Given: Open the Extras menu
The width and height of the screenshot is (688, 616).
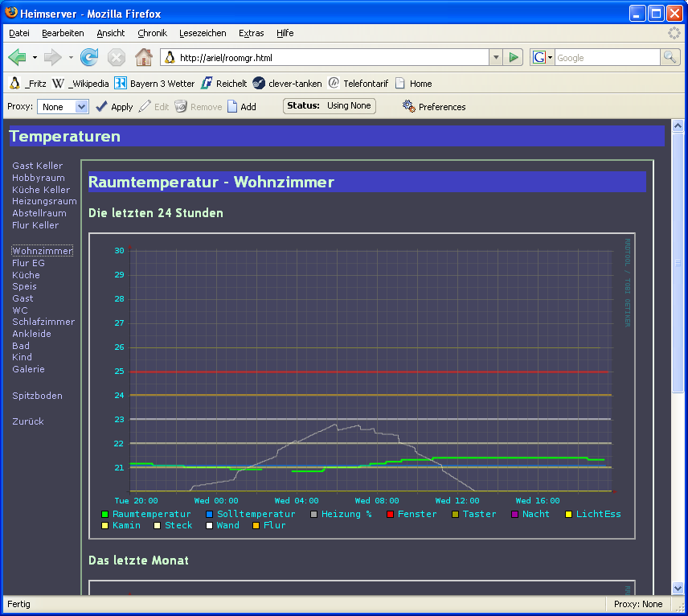Looking at the screenshot, I should 251,33.
